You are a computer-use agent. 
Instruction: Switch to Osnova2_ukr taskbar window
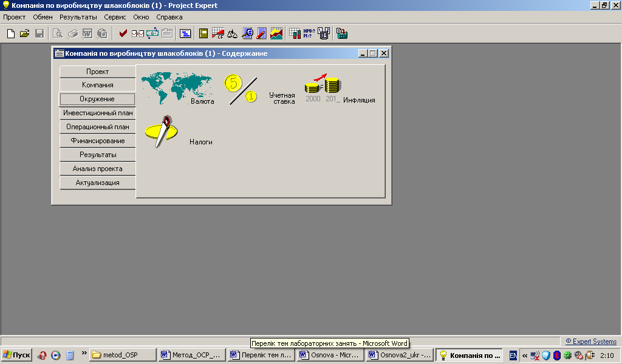(x=400, y=355)
